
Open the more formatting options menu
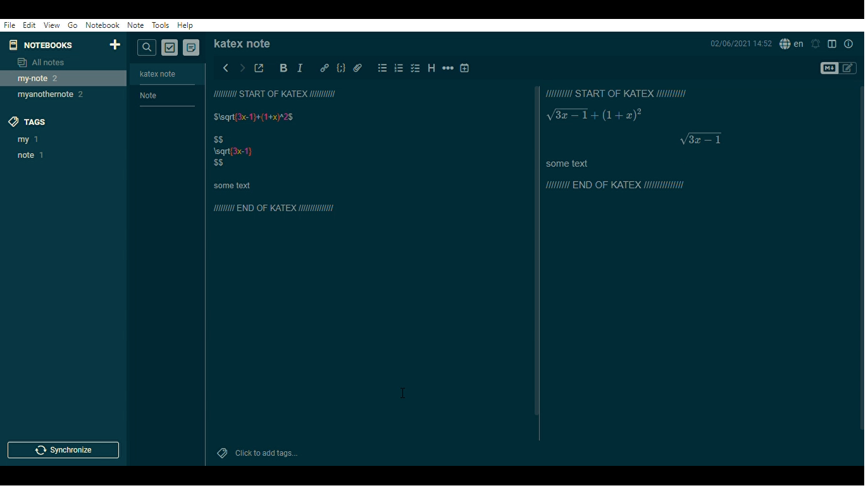coord(448,68)
